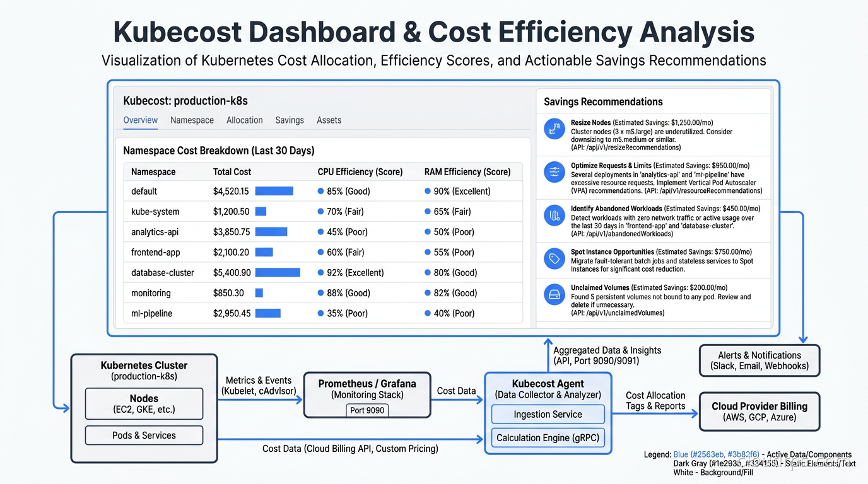Click the 92% (Excellent) CPU score

(x=351, y=273)
